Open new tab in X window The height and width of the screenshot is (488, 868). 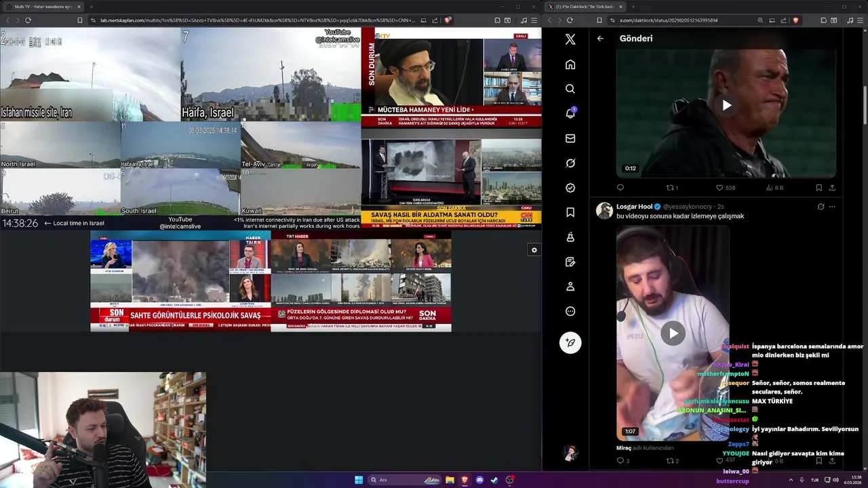633,7
